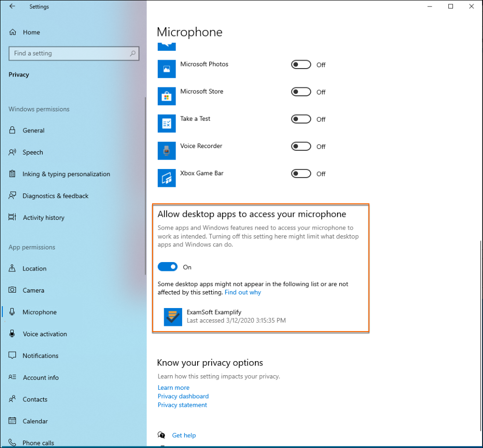Click the Get help chat icon

[x=161, y=435]
